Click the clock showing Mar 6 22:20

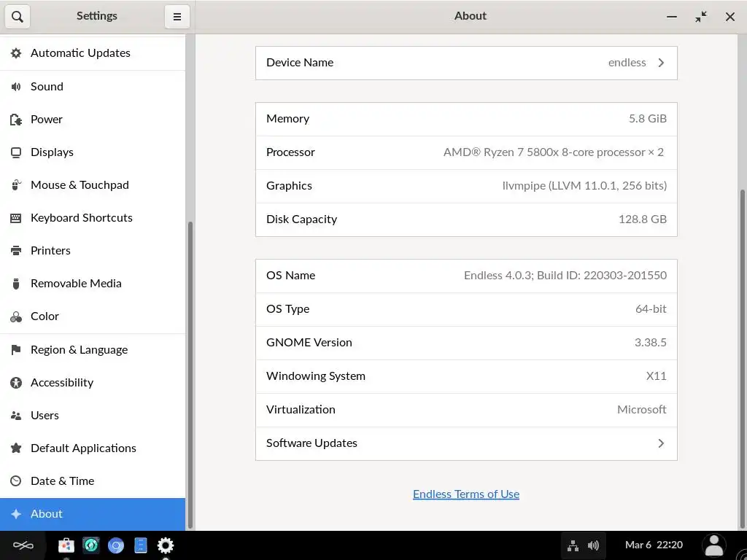[x=654, y=545]
